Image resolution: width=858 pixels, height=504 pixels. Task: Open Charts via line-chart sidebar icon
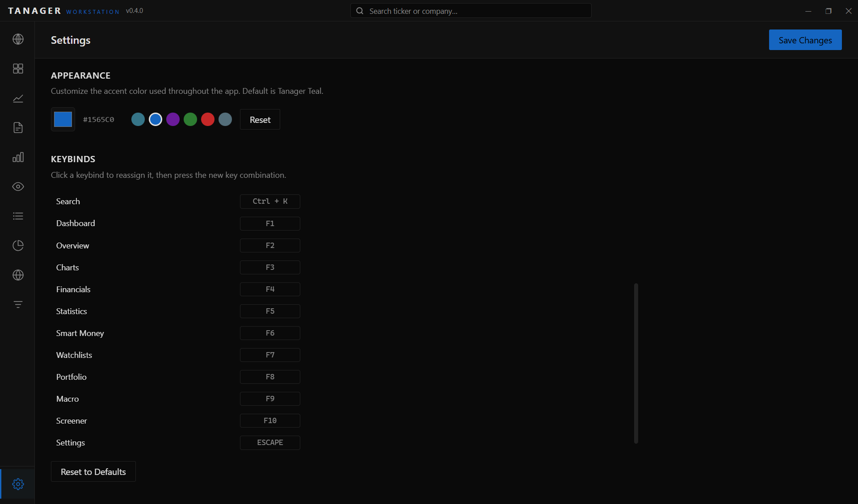coord(18,98)
